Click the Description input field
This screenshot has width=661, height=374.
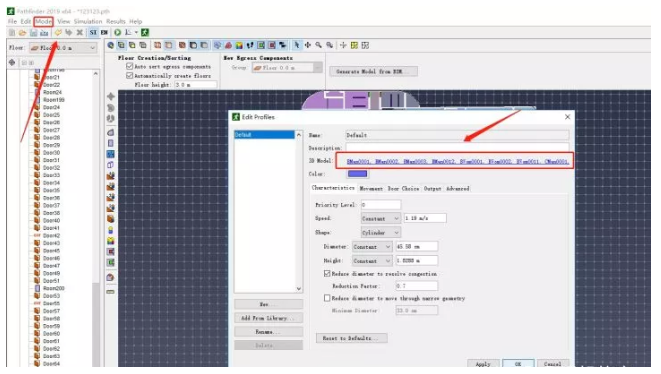[457, 148]
